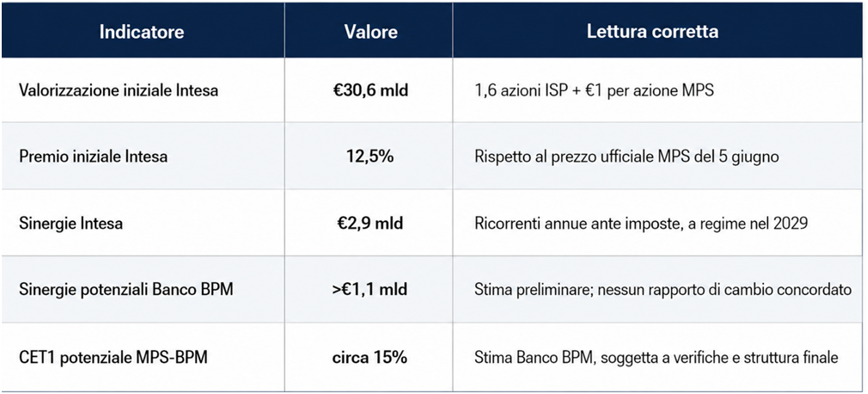Screen dimensions: 868x394
Task: Select the Valorizzazione iniziale Intesa cell
Action: coord(119,90)
